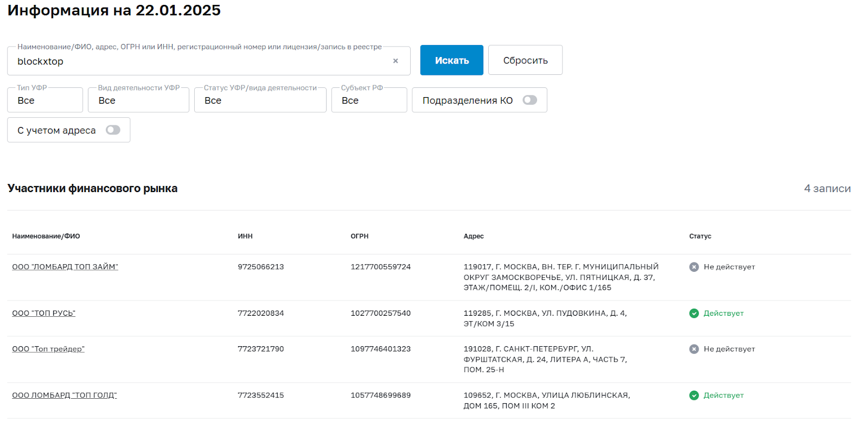The height and width of the screenshot is (421, 868).
Task: Select the OGRN value 1027700257540
Action: point(381,313)
